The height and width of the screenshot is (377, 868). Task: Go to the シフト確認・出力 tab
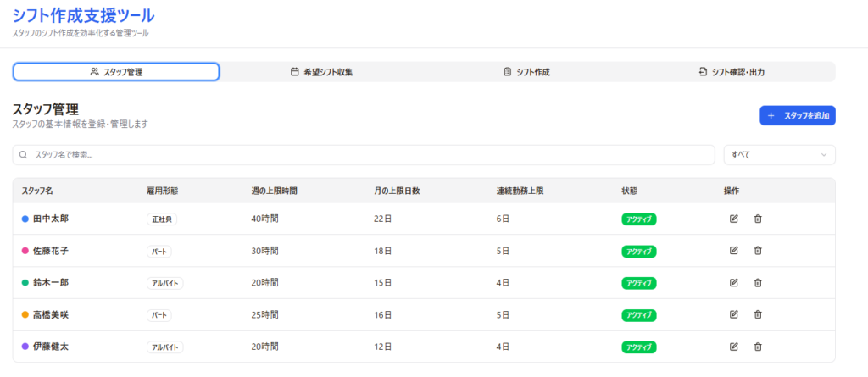point(732,72)
